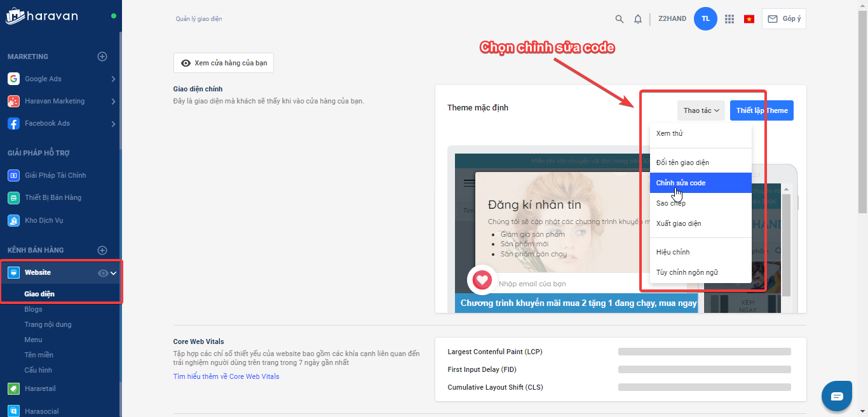Expand Google Ads submenu arrow

coord(113,79)
